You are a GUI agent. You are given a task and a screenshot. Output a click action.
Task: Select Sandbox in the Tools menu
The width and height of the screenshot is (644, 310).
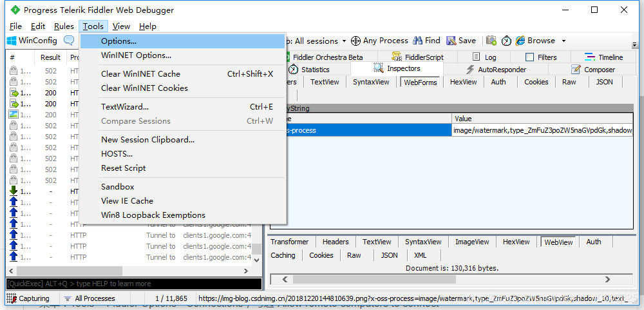183,187
